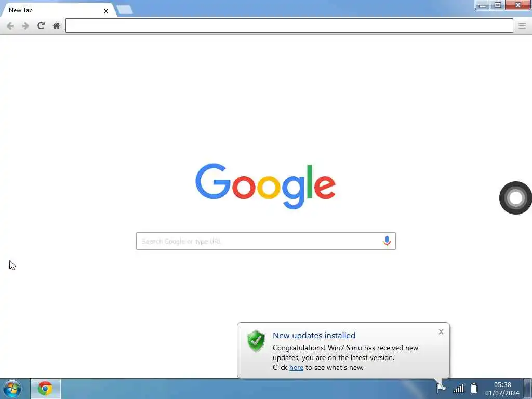Go forward using the forward arrow
Image resolution: width=532 pixels, height=399 pixels.
[25, 26]
